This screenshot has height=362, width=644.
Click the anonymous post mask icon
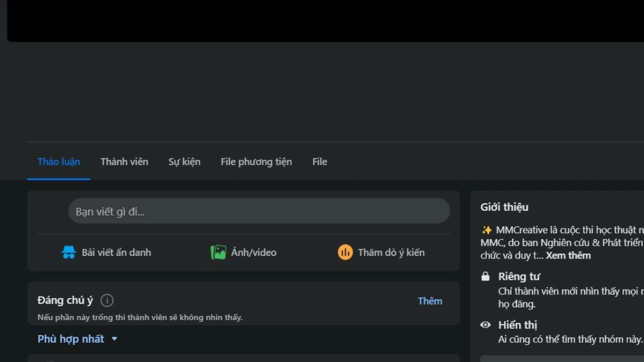[69, 252]
